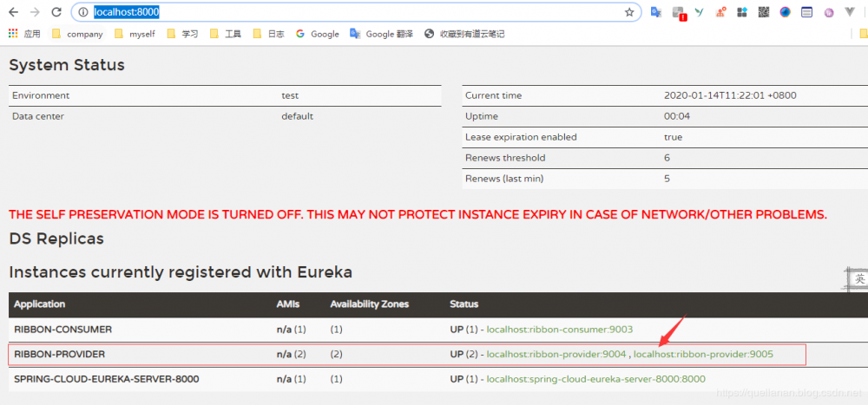868x405 pixels.
Task: Open the apps grid shortcut
Action: click(x=13, y=34)
